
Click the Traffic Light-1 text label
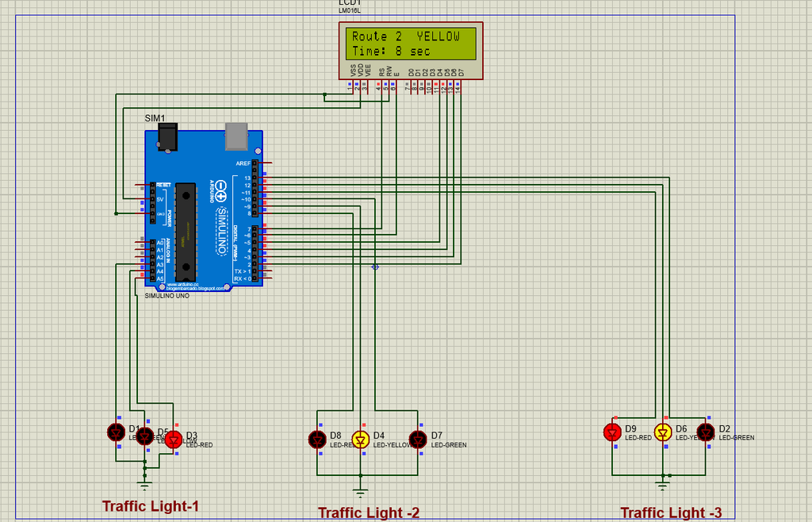[x=151, y=506]
